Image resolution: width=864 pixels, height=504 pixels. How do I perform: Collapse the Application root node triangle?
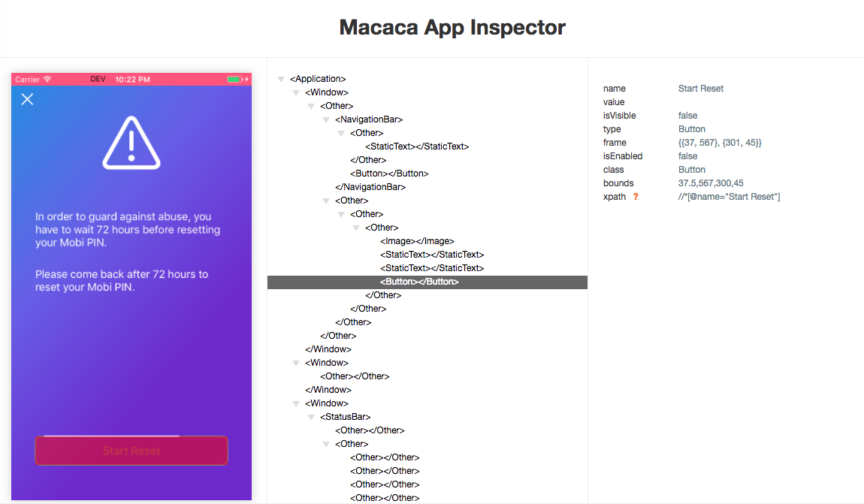coord(281,80)
